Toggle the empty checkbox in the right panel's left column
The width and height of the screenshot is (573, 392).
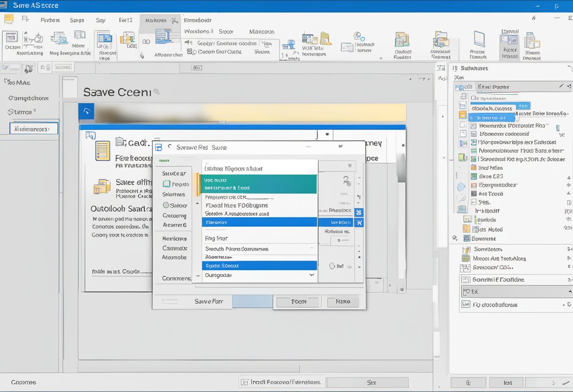[x=462, y=125]
